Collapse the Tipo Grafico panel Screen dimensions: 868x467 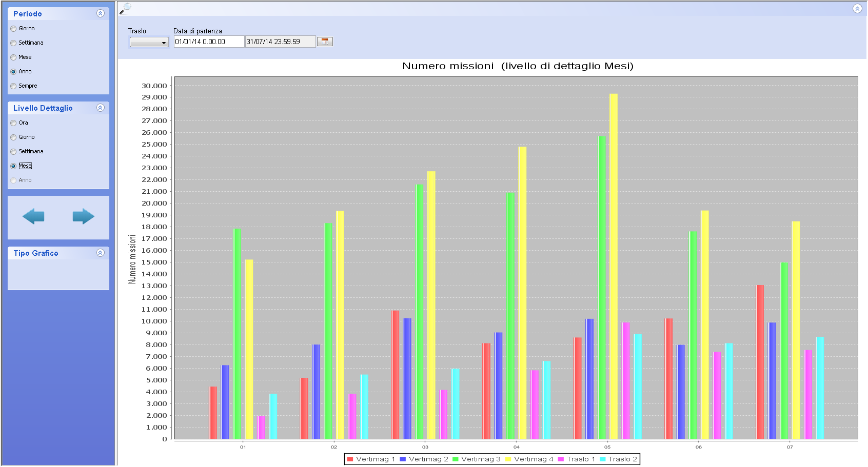pyautogui.click(x=101, y=253)
